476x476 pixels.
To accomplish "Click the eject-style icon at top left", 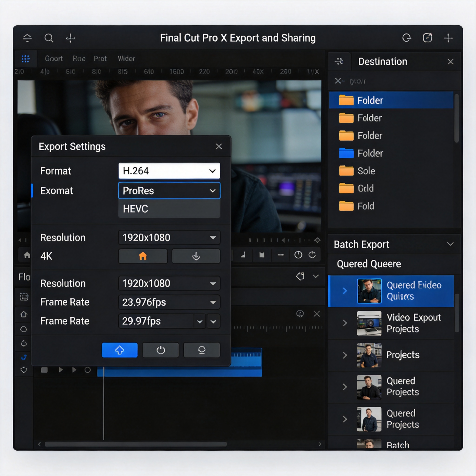I will 27,38.
